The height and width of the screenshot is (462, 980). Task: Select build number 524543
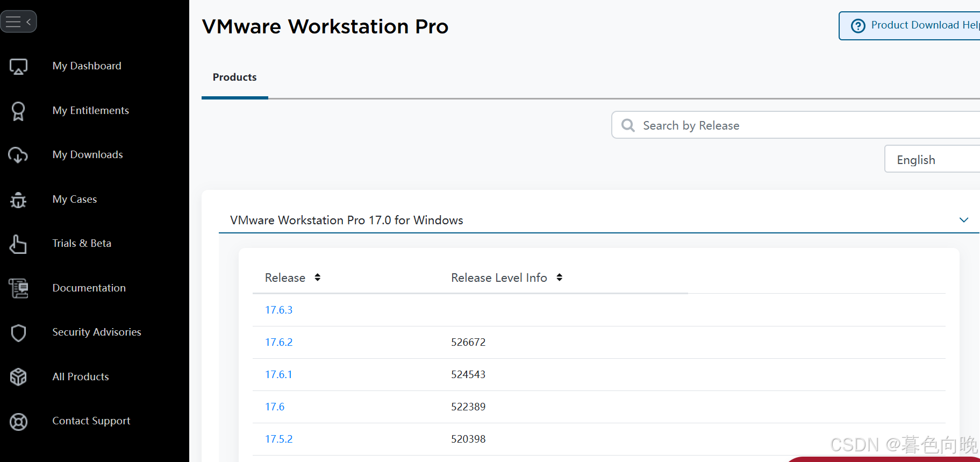[x=468, y=374]
